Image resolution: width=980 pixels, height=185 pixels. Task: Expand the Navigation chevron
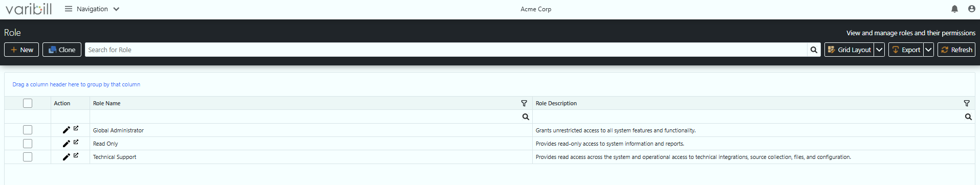[x=116, y=9]
